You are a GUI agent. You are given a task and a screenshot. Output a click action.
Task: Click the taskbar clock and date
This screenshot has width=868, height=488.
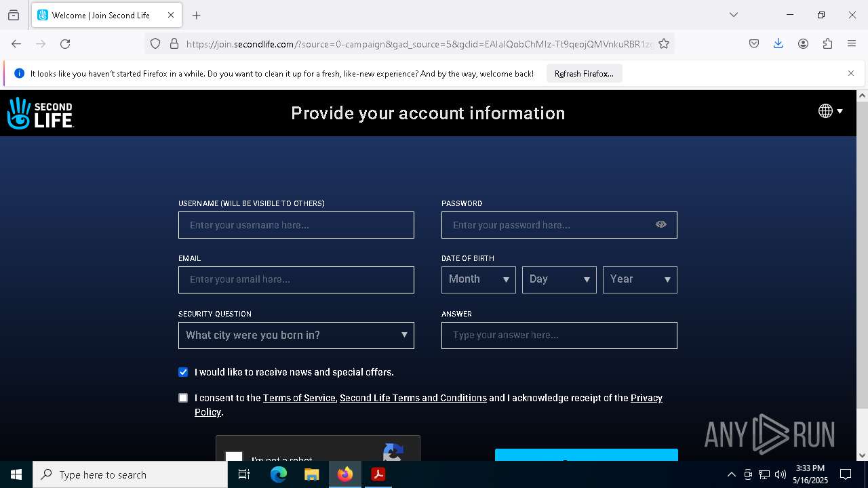coord(810,474)
